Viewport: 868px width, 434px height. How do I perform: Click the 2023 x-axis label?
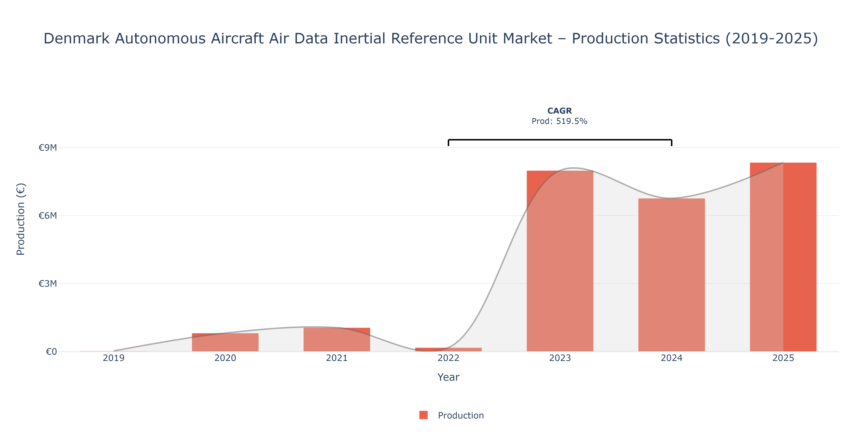pos(560,358)
